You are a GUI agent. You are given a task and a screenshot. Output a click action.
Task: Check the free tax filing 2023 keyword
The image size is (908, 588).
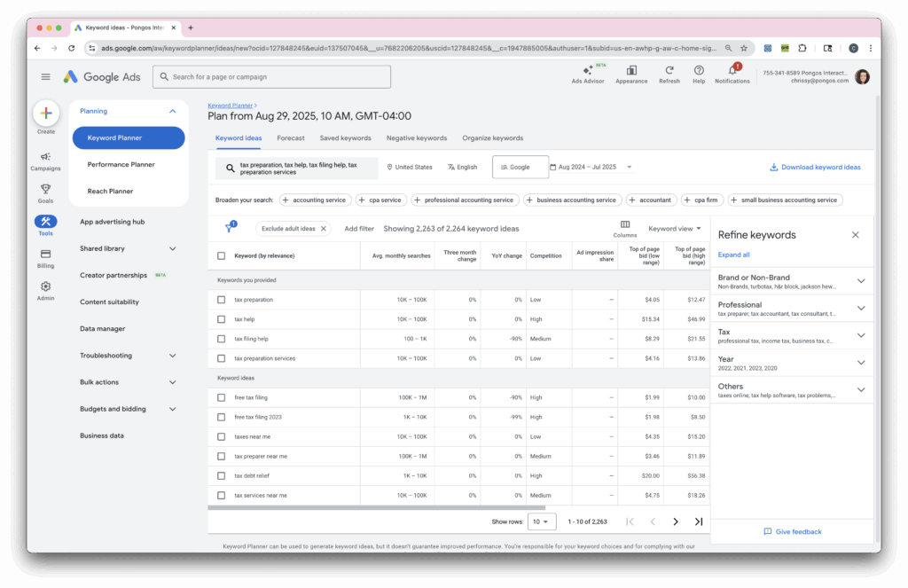[221, 417]
